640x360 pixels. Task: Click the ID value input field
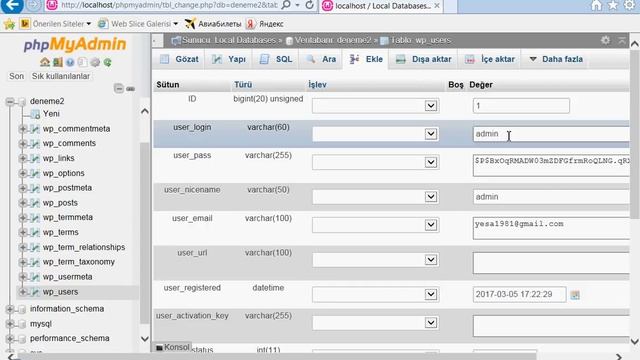(x=521, y=106)
